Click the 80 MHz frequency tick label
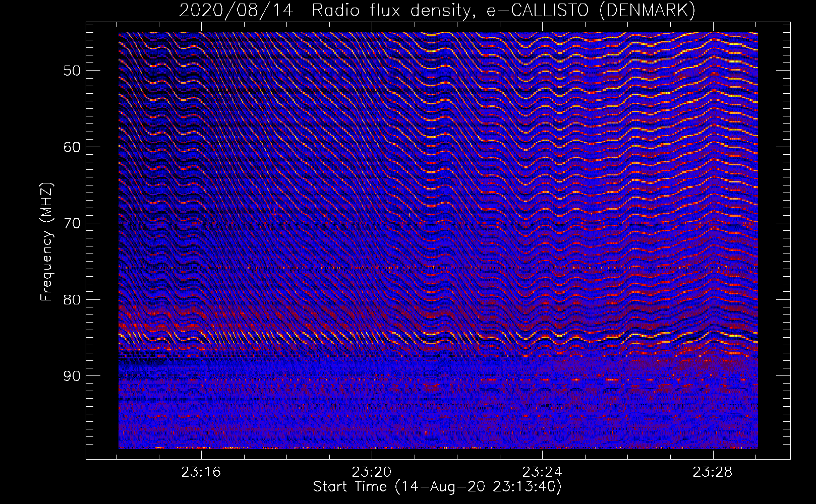Viewport: 816px width, 504px height. point(72,300)
